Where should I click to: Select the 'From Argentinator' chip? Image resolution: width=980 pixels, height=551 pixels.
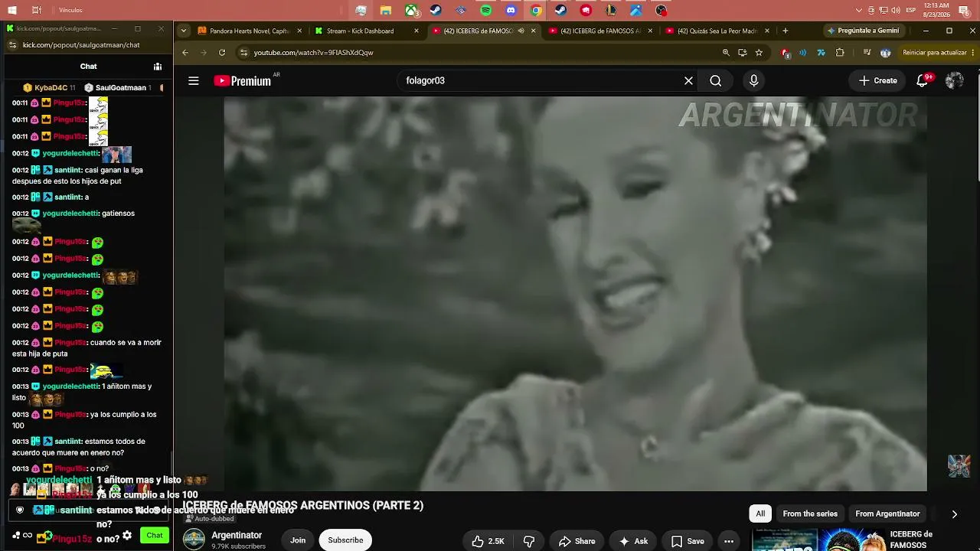887,514
